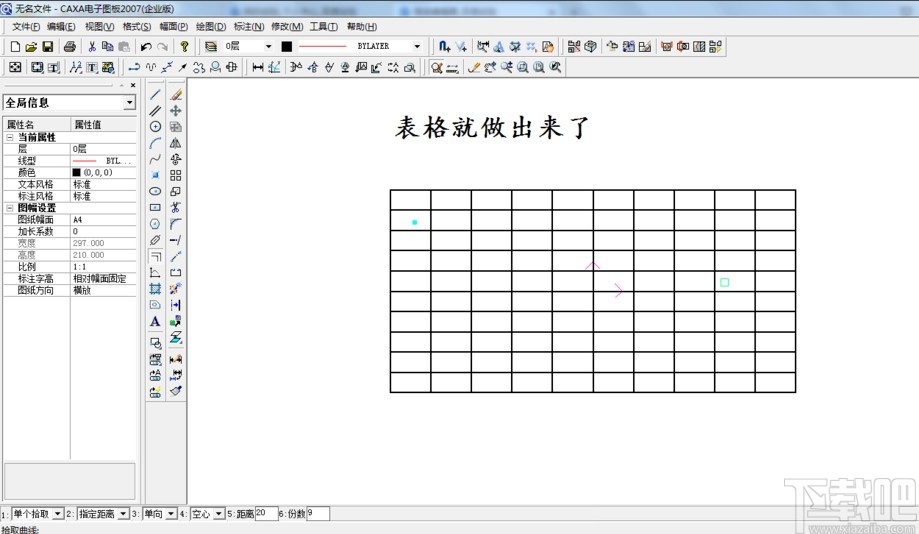Open the 空心 option dropdown
Viewport: 919px width, 534px height.
(219, 514)
